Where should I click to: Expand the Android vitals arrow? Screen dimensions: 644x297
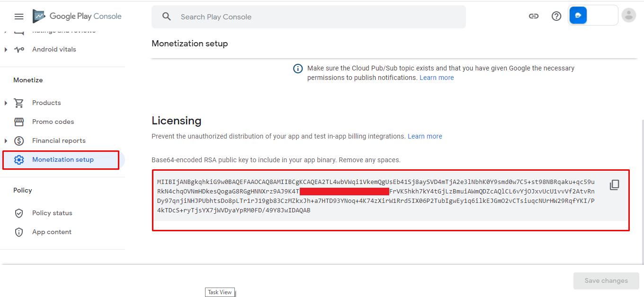[x=6, y=50]
